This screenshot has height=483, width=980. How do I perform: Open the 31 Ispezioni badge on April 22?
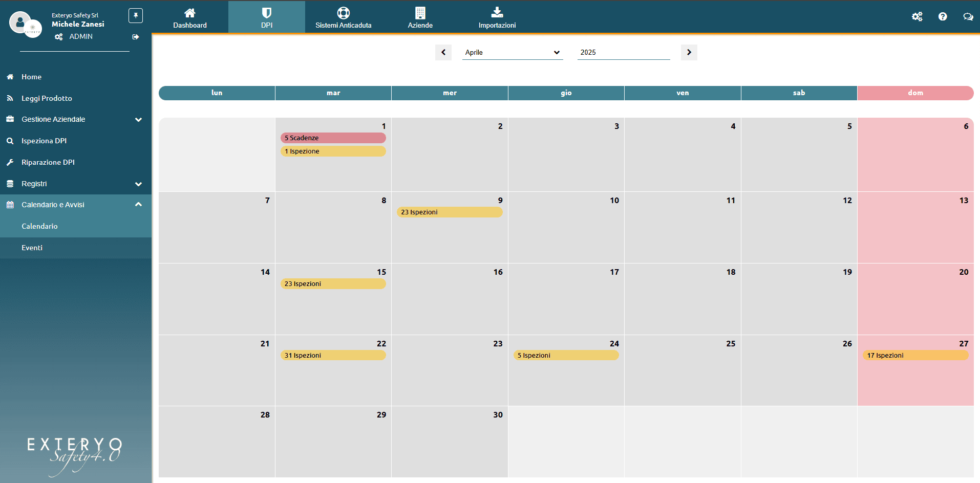333,356
